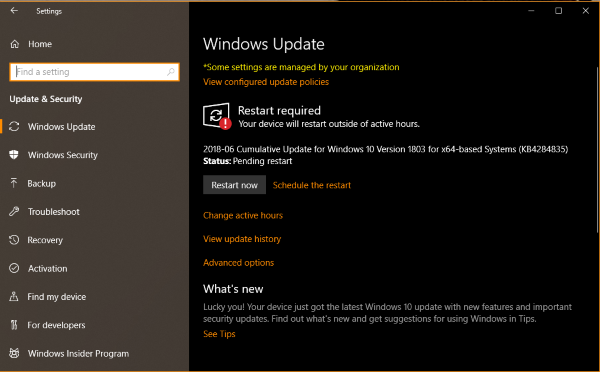Click Schedule the restart link
The image size is (600, 372).
coord(311,185)
